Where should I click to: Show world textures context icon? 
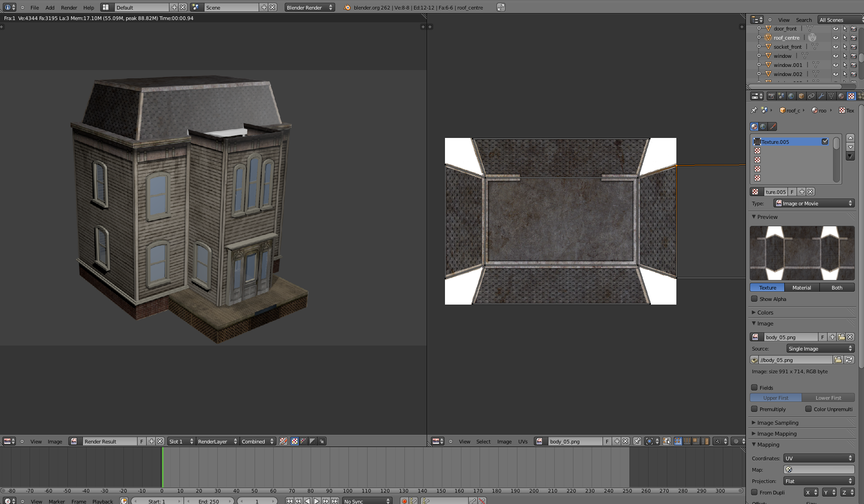[x=763, y=127]
